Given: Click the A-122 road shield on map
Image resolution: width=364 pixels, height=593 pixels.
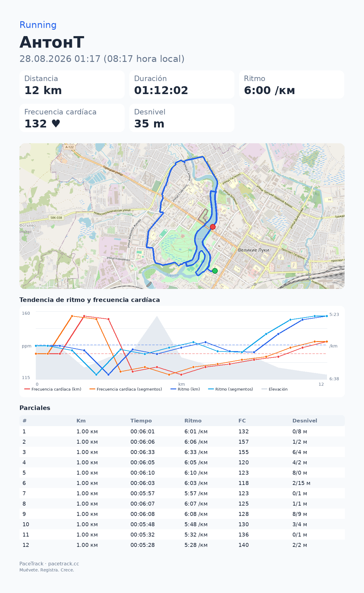Looking at the screenshot, I should 69,147.
